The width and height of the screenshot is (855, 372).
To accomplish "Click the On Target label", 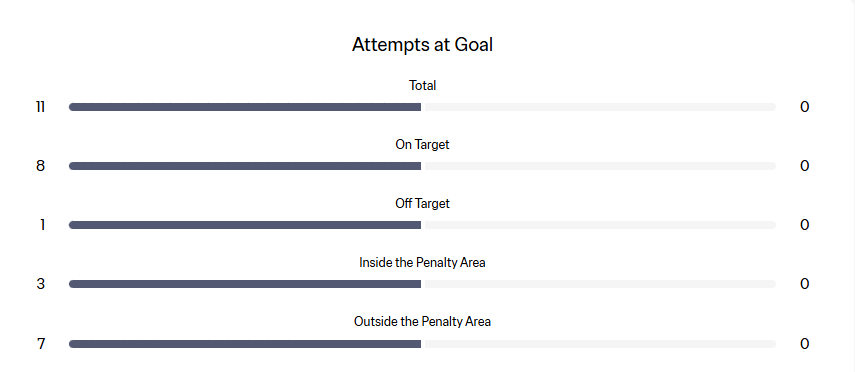I will (422, 145).
